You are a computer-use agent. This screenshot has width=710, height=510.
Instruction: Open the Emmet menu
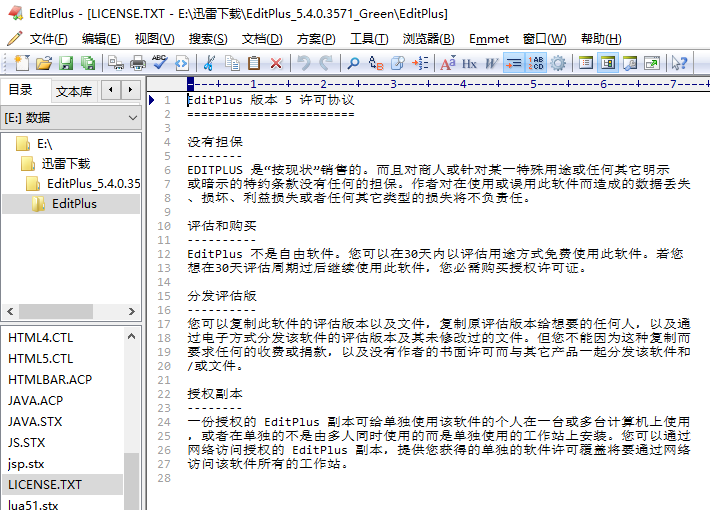489,39
